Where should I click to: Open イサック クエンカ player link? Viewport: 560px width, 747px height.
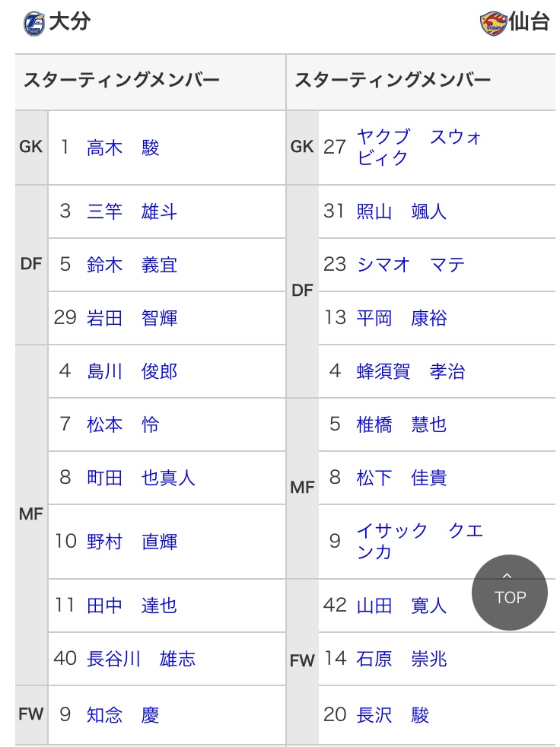pos(419,542)
